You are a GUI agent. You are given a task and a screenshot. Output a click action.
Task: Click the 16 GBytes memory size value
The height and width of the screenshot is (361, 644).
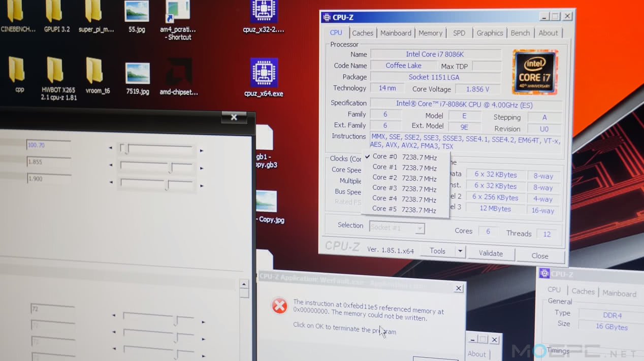click(x=611, y=327)
